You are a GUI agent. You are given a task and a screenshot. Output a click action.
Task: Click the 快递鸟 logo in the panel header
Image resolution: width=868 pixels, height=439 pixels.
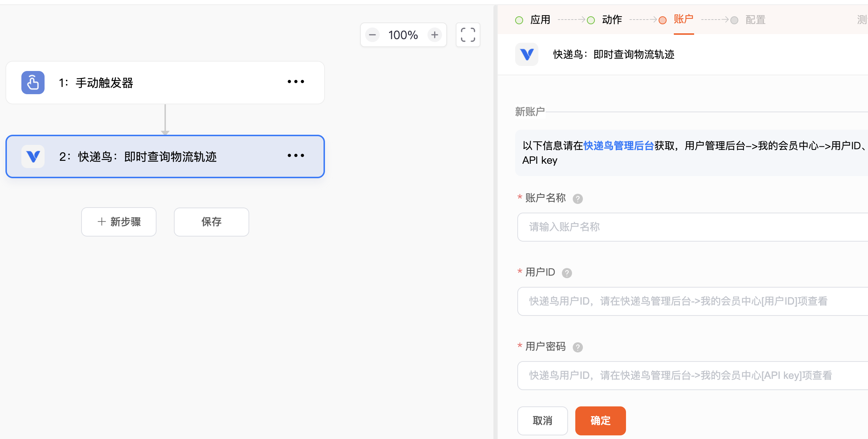coord(527,54)
